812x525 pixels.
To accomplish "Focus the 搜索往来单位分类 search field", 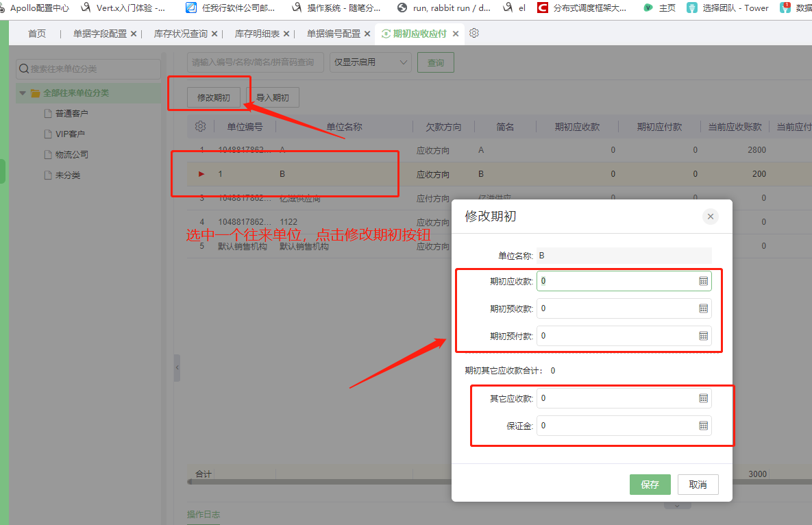I will 88,69.
